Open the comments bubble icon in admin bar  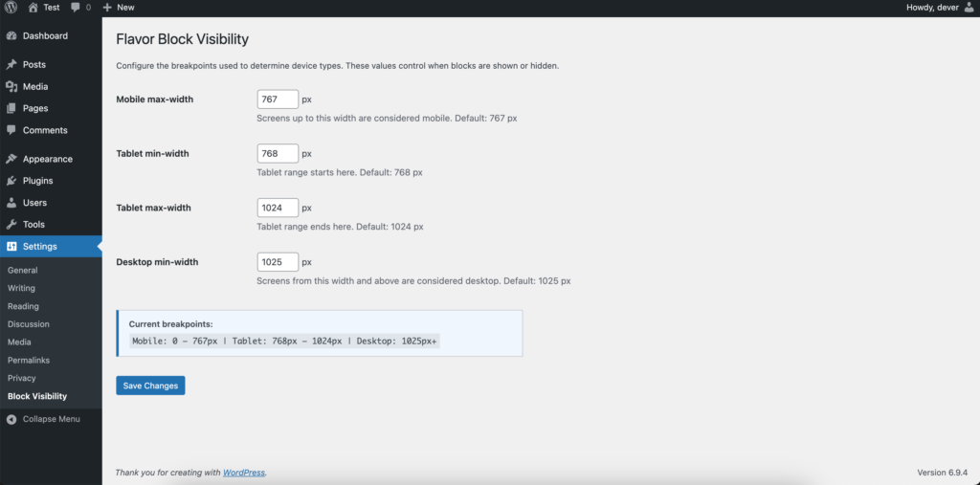tap(76, 8)
